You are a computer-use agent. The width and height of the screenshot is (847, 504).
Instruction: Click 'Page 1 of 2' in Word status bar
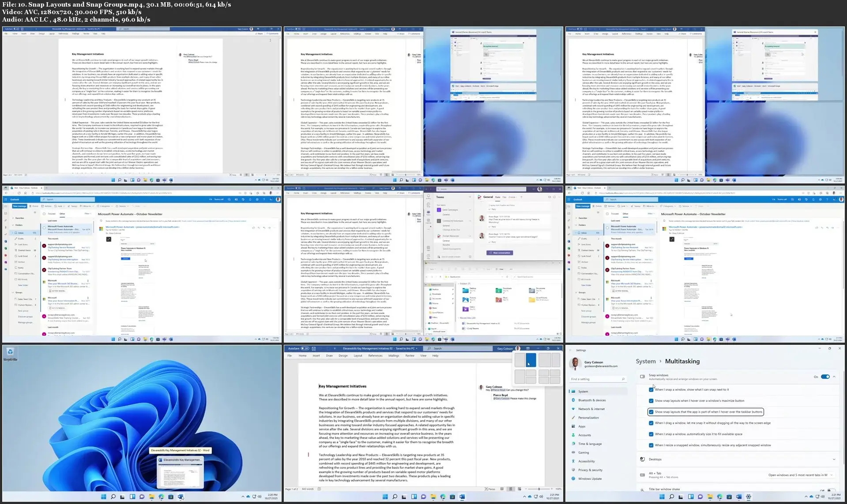tap(291, 489)
